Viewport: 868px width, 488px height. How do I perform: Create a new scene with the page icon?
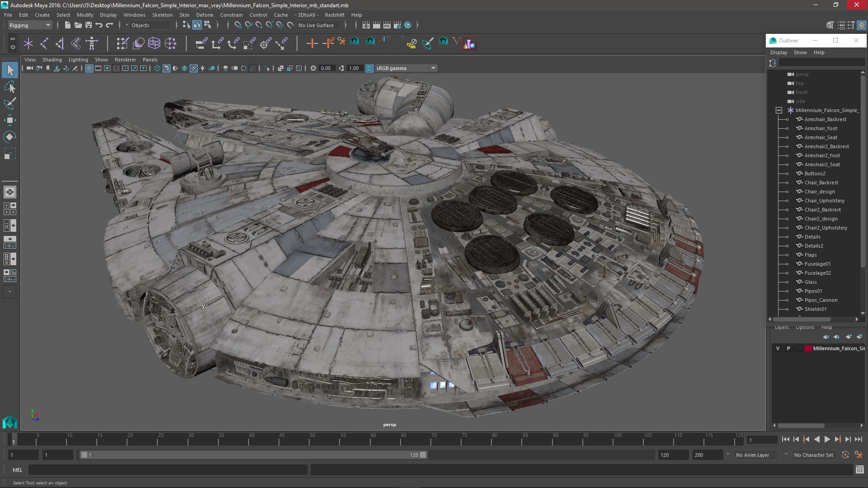pyautogui.click(x=67, y=25)
